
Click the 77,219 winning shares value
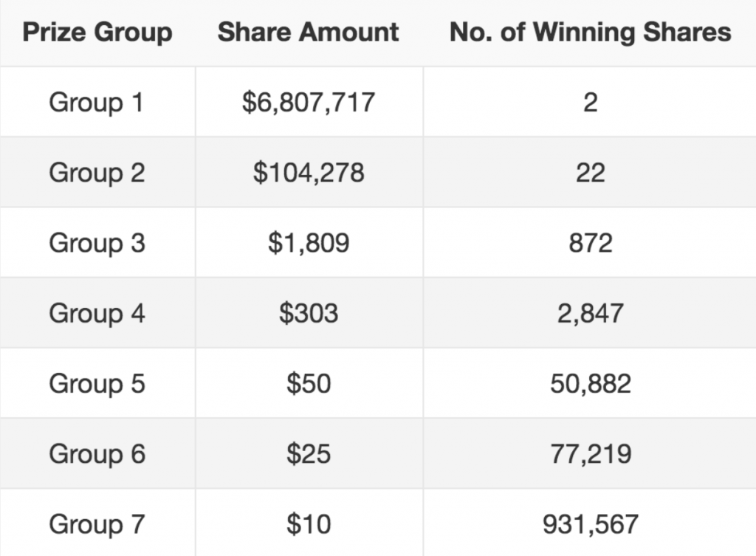(591, 454)
